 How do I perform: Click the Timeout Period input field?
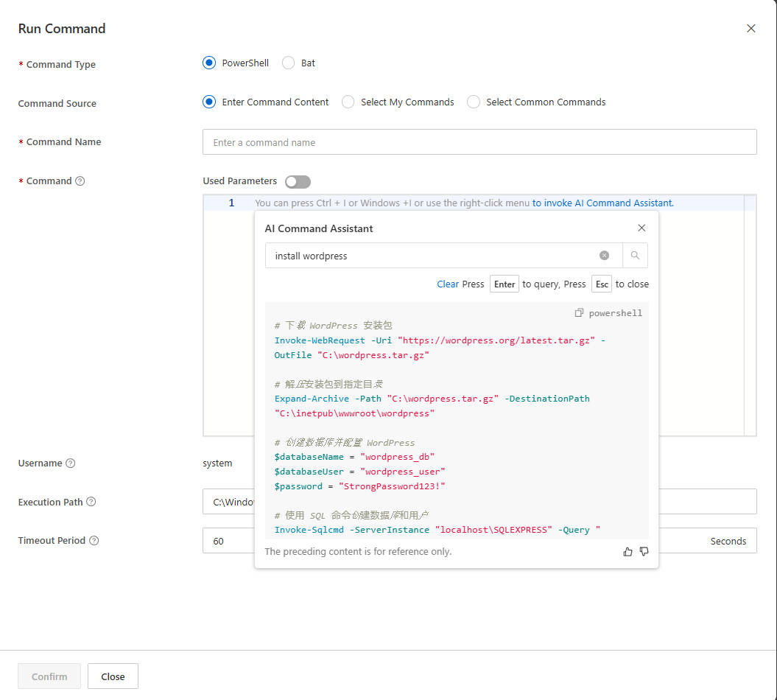point(479,541)
